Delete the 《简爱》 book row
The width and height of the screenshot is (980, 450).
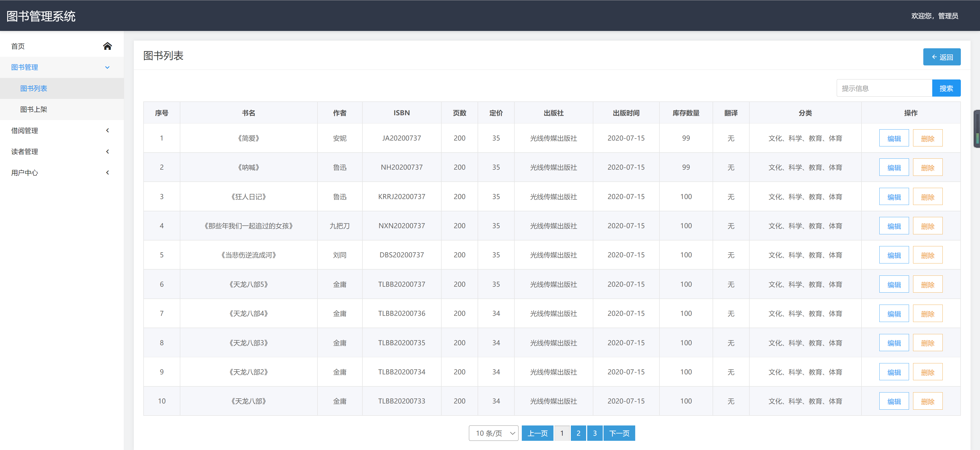[x=927, y=138]
